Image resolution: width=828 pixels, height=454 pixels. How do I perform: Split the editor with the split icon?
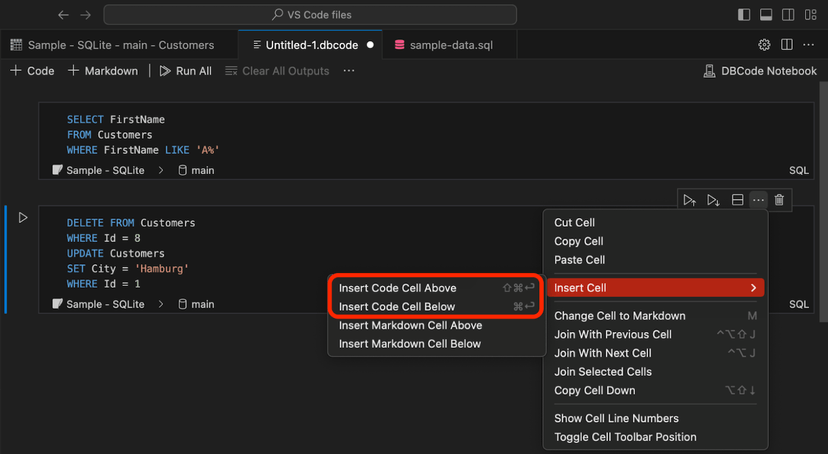[787, 45]
